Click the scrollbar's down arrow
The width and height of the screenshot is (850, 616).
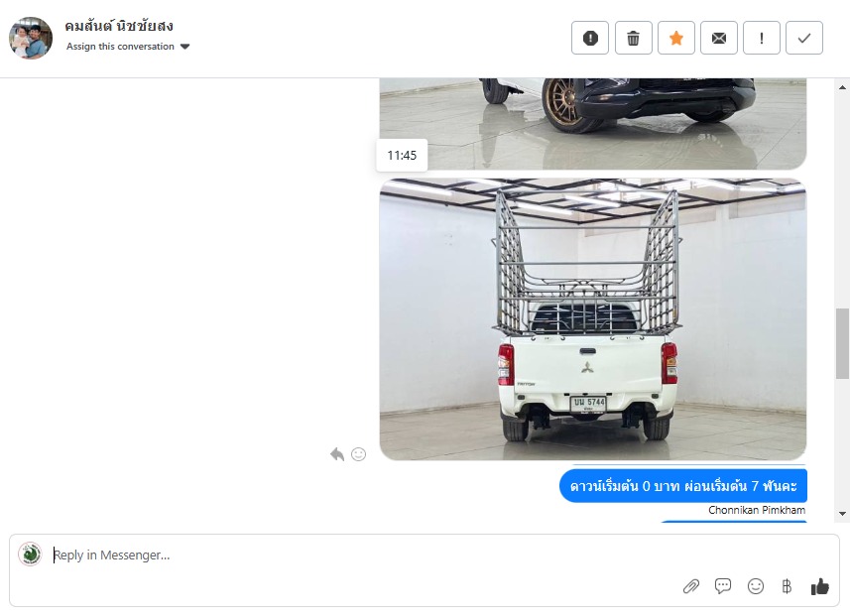click(x=842, y=514)
